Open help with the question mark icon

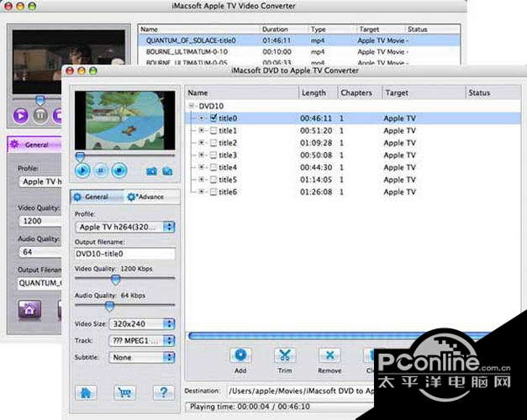pos(164,392)
